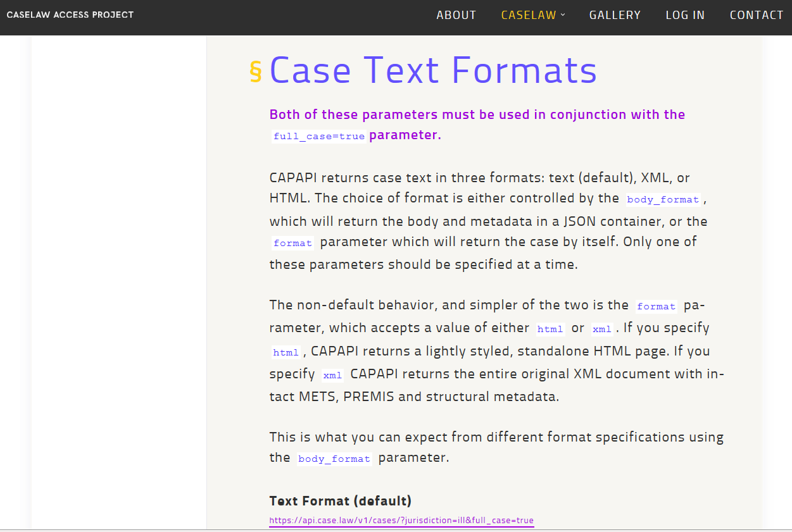
Task: Click the format code after 'two is the'
Action: pyautogui.click(x=656, y=306)
